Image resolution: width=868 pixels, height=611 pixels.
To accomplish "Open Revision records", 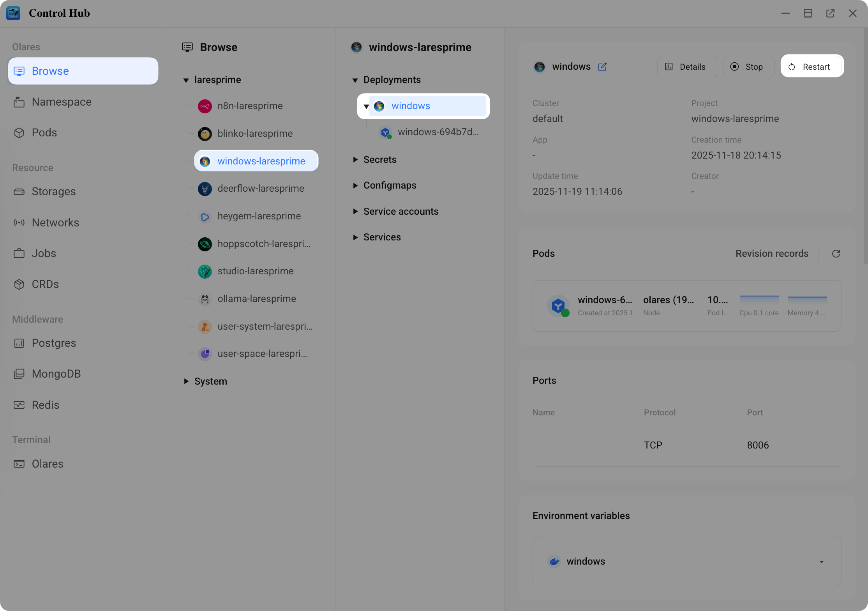I will click(771, 254).
